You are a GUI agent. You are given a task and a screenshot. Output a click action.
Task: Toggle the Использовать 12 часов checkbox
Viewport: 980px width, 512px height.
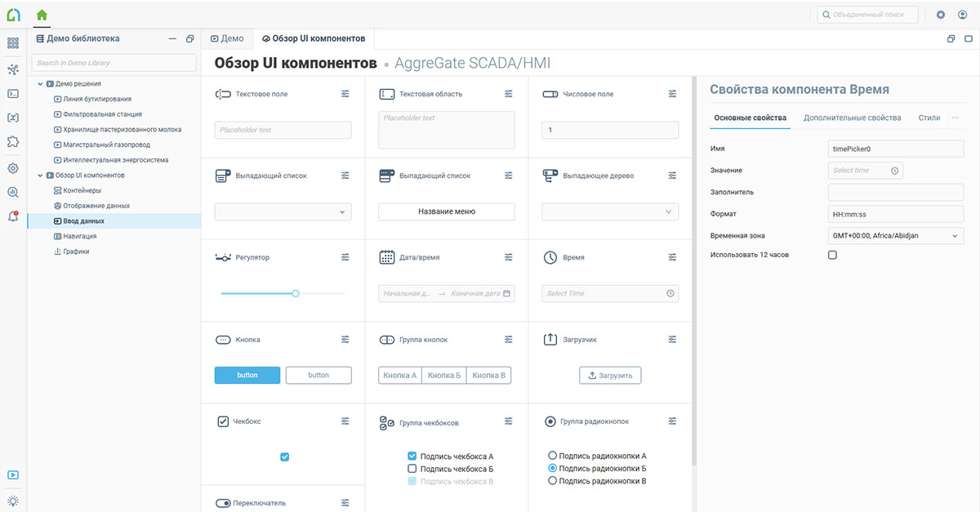(832, 255)
